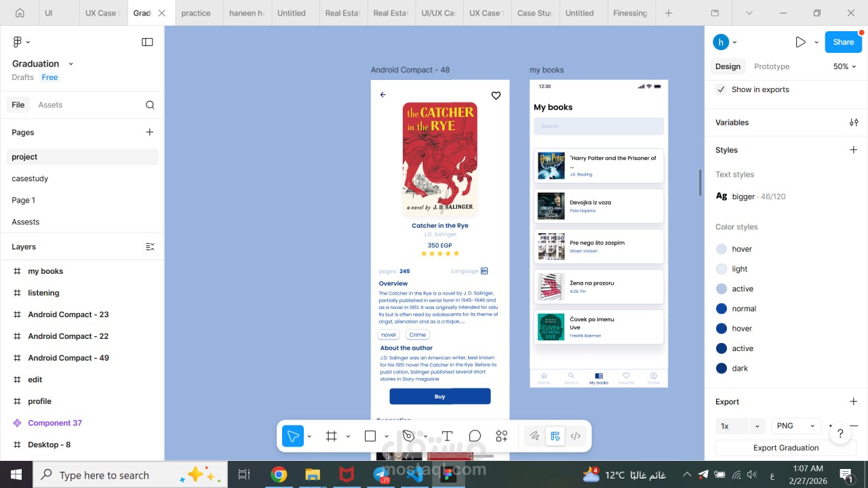
Task: Click the Harry Potter book cover thumbnail
Action: point(551,166)
